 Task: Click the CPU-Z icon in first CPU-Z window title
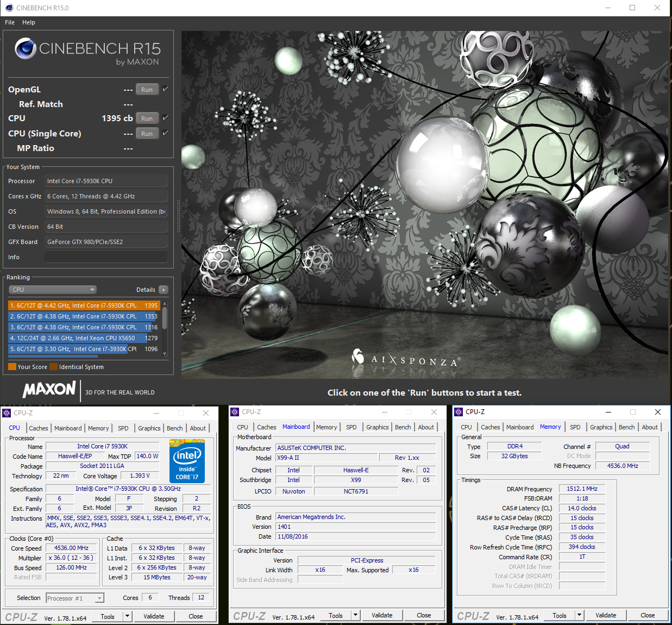(7, 413)
